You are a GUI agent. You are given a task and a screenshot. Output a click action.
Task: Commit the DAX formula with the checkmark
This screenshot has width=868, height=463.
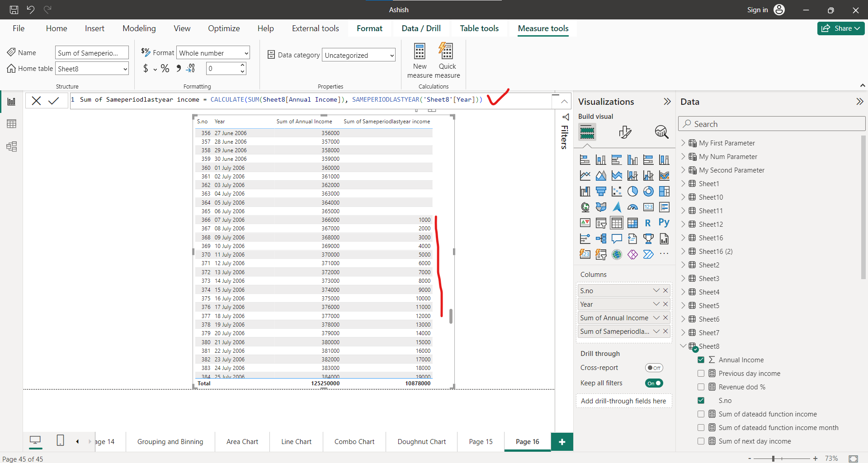pyautogui.click(x=54, y=100)
